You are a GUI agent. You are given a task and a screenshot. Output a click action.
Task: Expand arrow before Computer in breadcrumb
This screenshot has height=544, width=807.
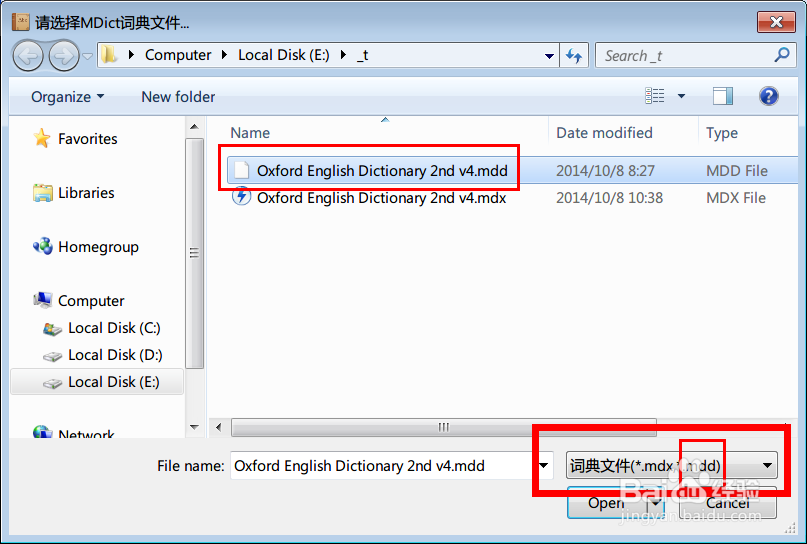click(x=131, y=55)
